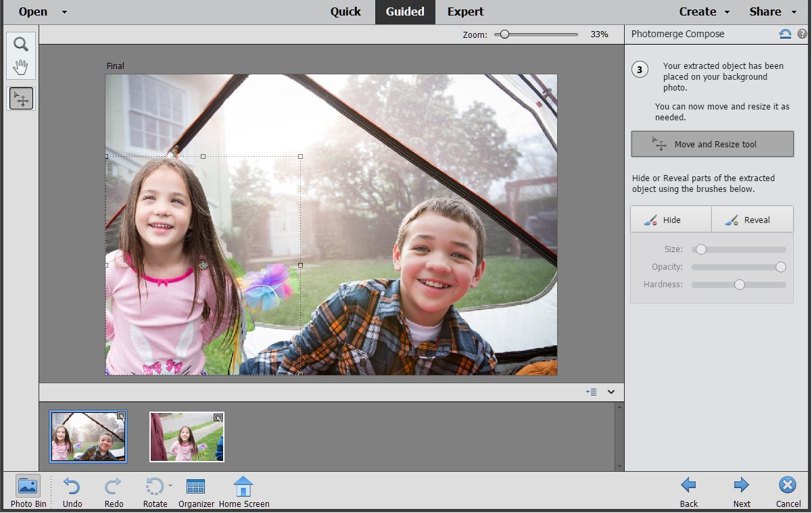This screenshot has height=513, width=812.
Task: Expand the Open dropdown arrow
Action: coord(64,12)
